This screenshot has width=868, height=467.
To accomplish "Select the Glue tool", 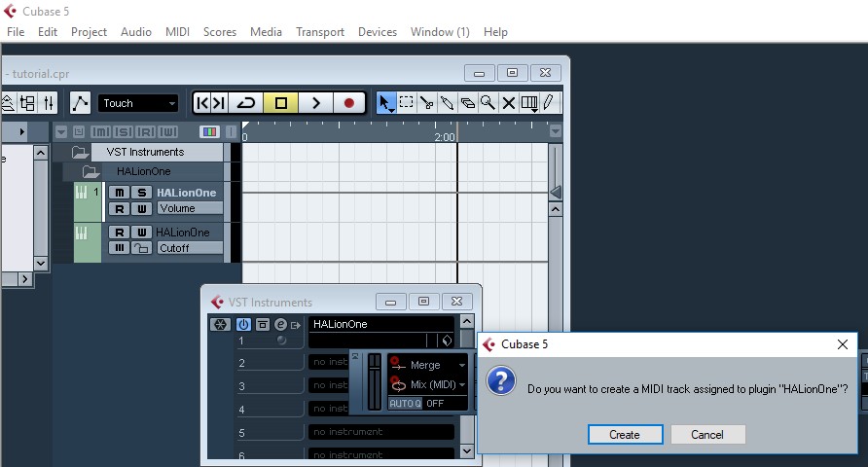I will (x=448, y=103).
